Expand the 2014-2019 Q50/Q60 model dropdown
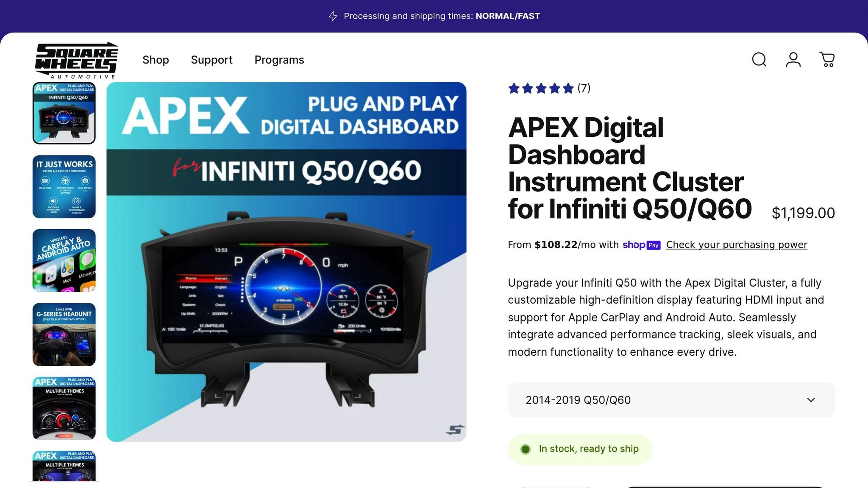 (x=671, y=400)
